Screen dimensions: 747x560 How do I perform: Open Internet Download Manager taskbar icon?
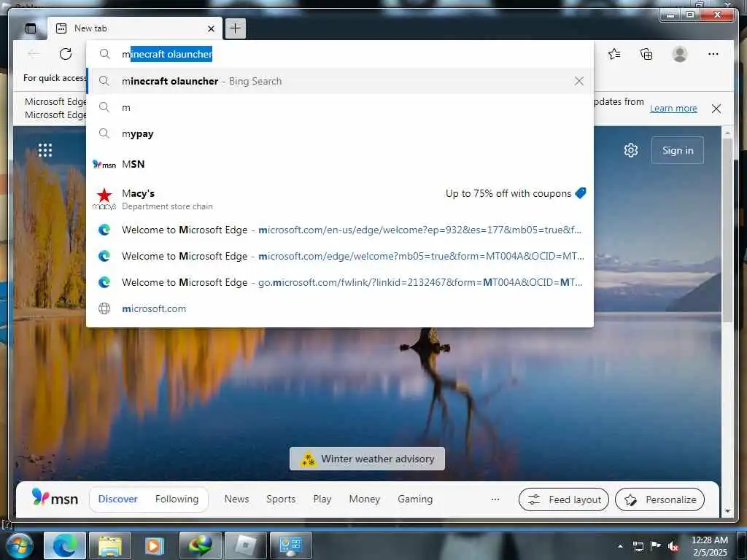(x=200, y=545)
